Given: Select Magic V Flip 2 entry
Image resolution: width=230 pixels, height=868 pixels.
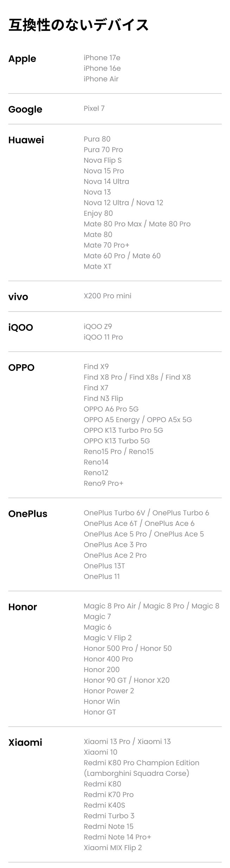Looking at the screenshot, I should click(108, 638).
